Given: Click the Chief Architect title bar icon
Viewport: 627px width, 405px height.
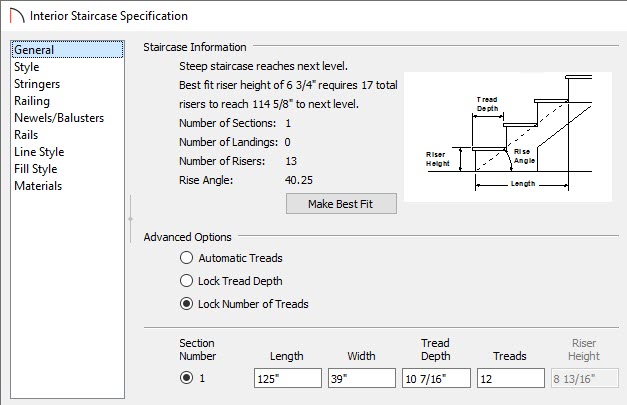Looking at the screenshot, I should pos(17,16).
